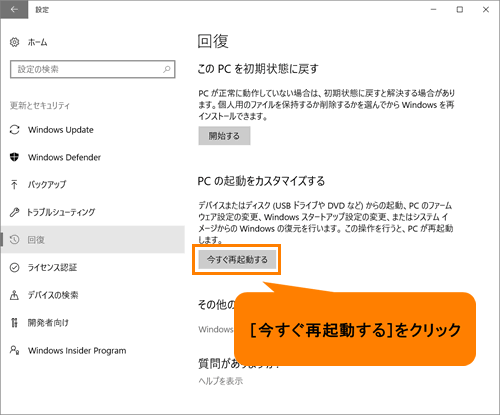Open ライセンス認証 page
This screenshot has width=500, height=415.
[52, 267]
